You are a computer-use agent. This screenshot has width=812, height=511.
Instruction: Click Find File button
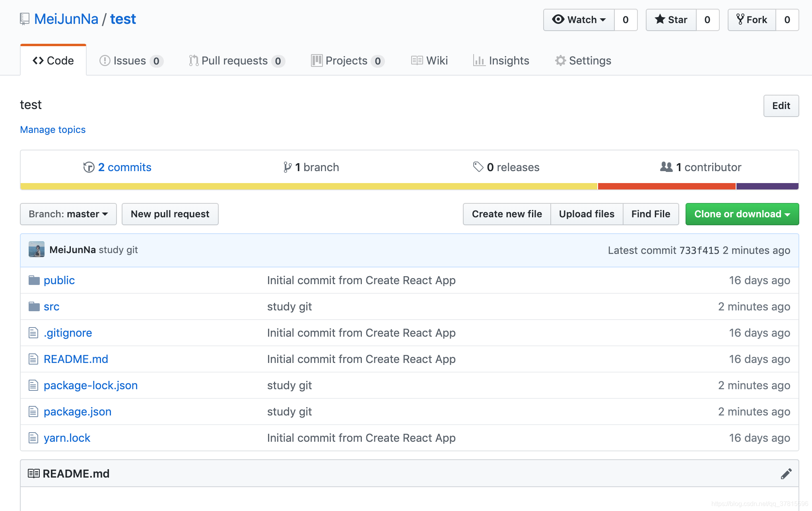pos(651,214)
